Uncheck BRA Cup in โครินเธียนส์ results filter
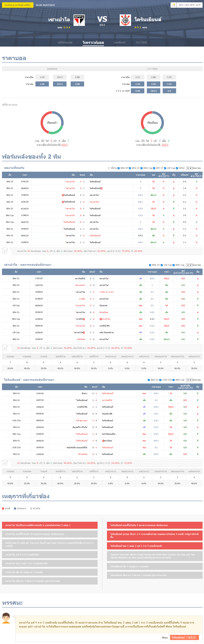Viewport: 204px width, 644px height. pyautogui.click(x=173, y=380)
